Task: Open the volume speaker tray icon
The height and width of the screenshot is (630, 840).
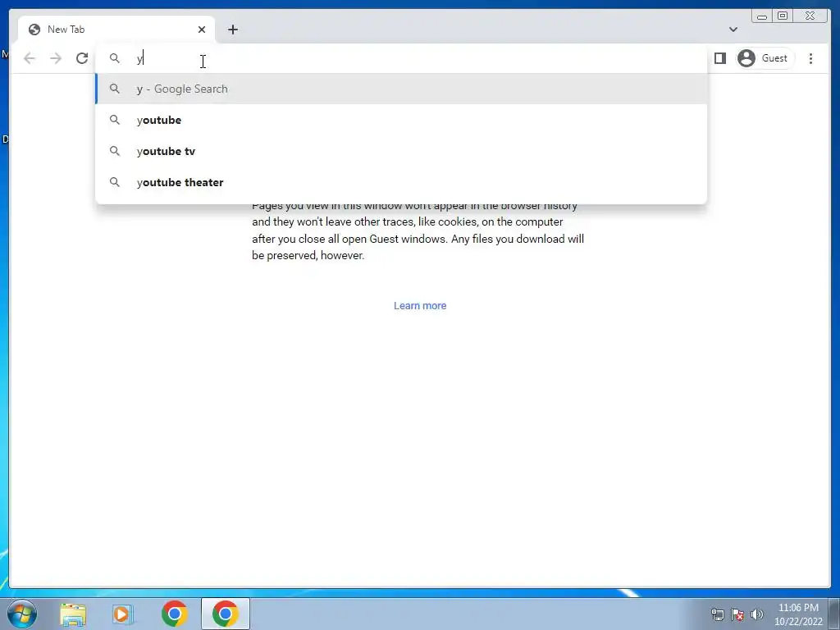Action: [x=757, y=614]
